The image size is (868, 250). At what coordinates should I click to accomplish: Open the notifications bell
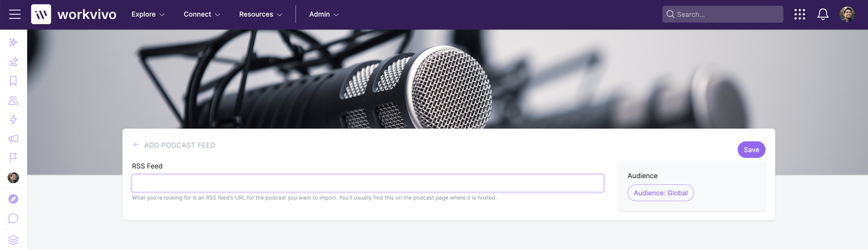[x=822, y=14]
